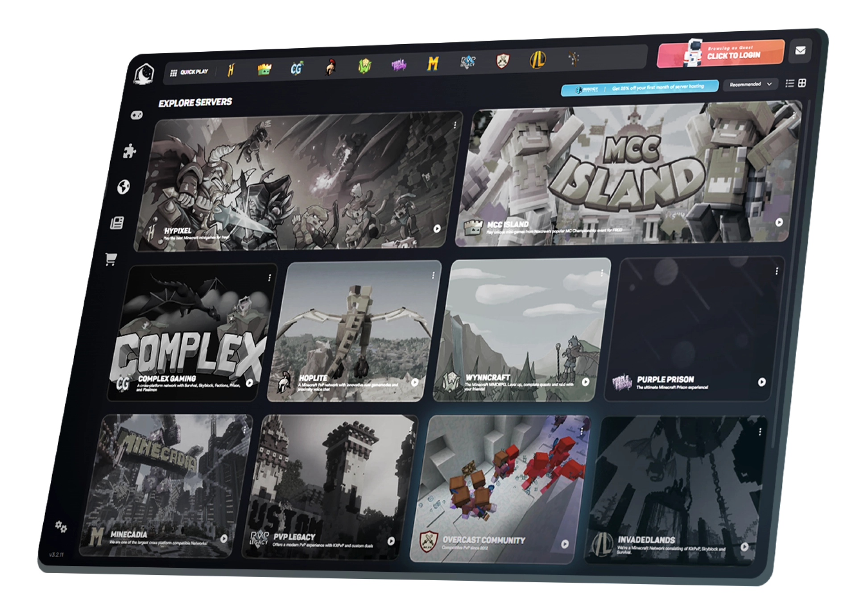
Task: Expand the Recommended sort dropdown
Action: (751, 84)
